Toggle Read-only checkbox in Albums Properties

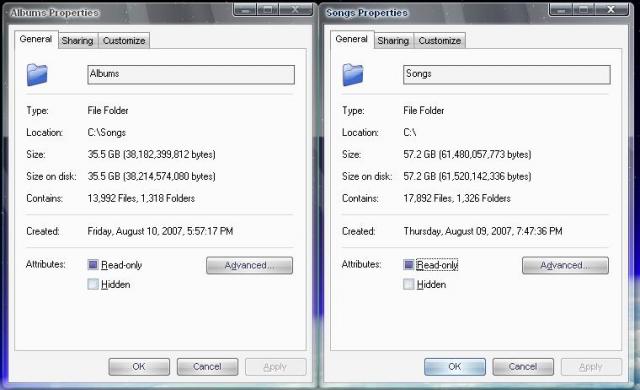93,265
